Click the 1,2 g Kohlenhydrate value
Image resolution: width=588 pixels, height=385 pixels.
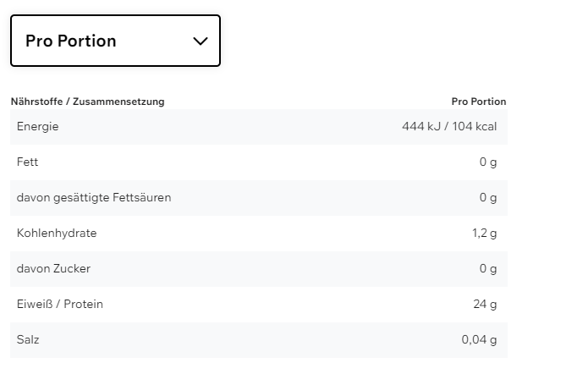484,234
